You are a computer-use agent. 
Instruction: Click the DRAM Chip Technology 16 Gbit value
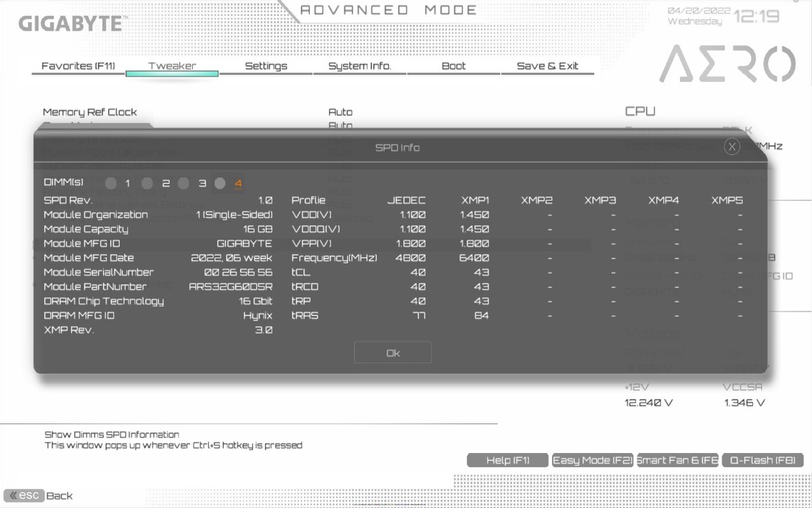click(256, 301)
